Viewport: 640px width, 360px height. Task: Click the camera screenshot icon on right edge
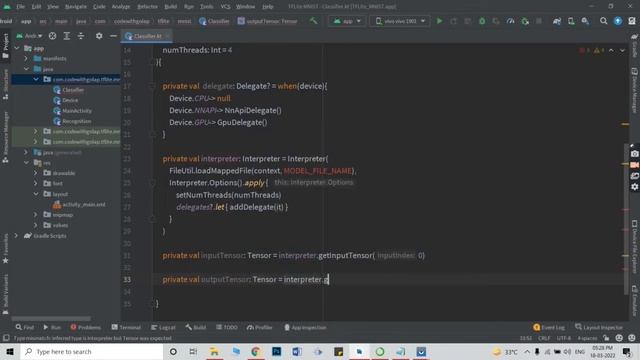coord(634,154)
